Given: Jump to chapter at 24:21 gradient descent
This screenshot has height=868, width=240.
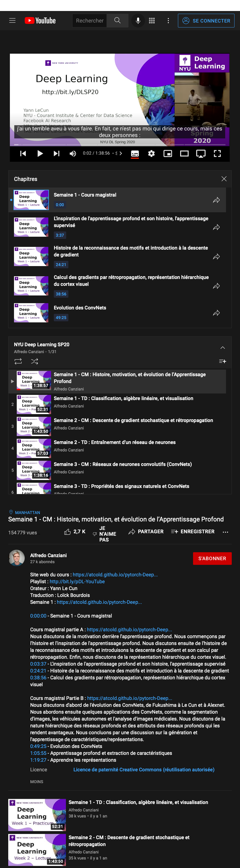Looking at the screenshot, I should coord(117,256).
